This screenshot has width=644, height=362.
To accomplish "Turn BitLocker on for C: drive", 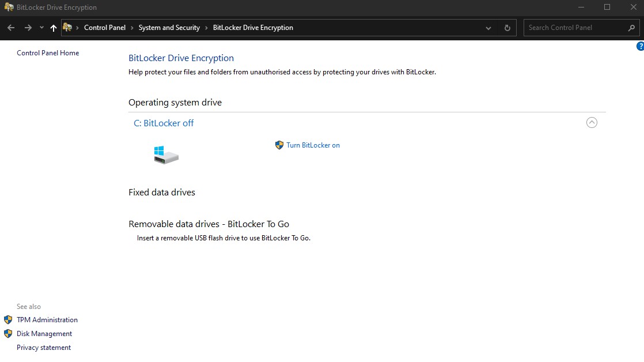I will click(313, 145).
